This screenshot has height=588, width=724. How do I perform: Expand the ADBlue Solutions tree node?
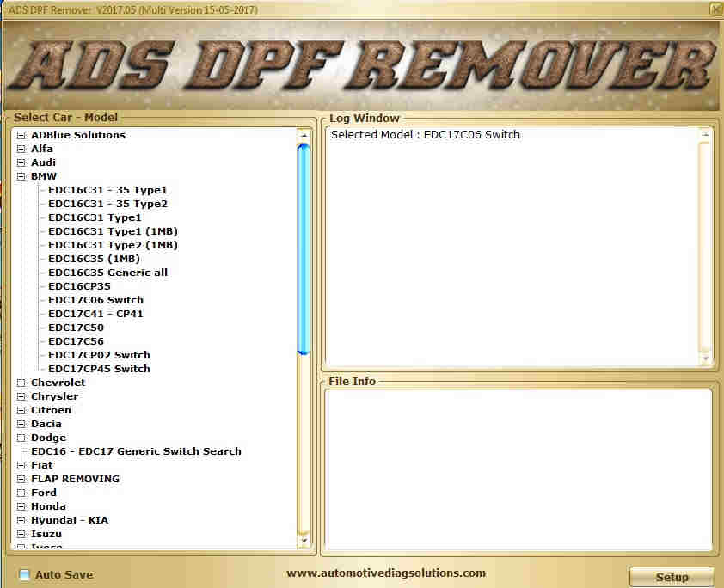point(21,135)
